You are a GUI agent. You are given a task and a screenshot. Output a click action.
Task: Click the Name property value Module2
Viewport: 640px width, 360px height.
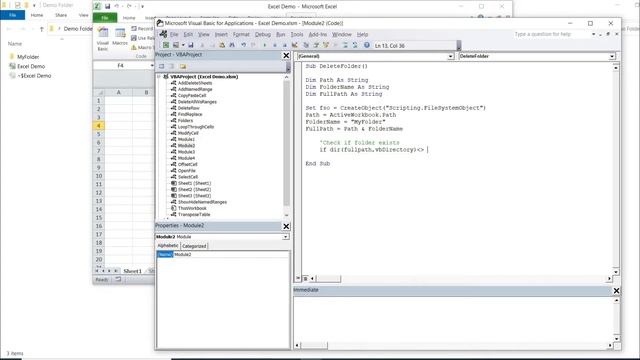click(231, 254)
